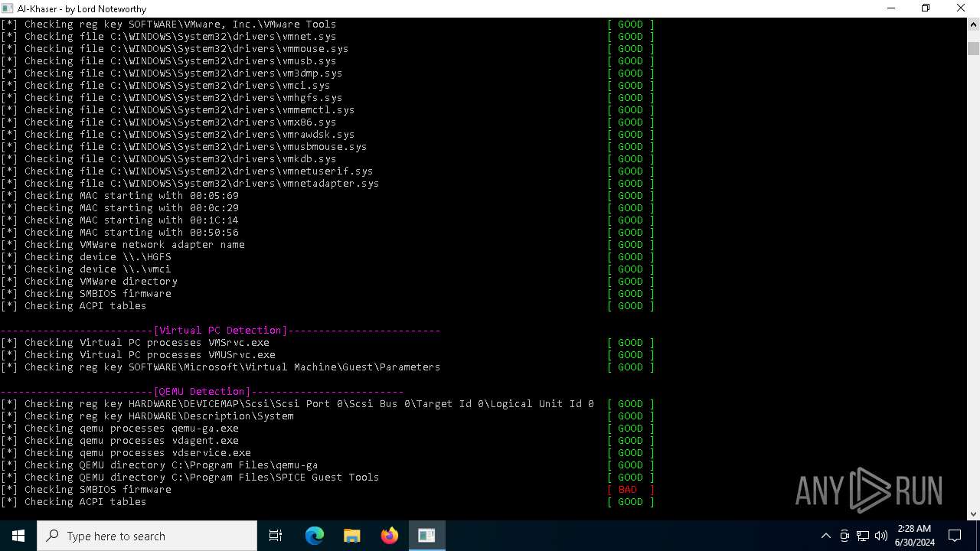Click the BAD result for SMBIOS firmware
Viewport: 980px width, 551px height.
[630, 490]
